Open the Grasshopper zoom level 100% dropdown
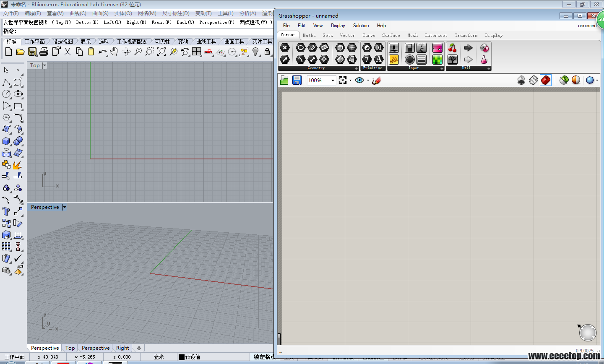604x364 pixels. pos(333,81)
